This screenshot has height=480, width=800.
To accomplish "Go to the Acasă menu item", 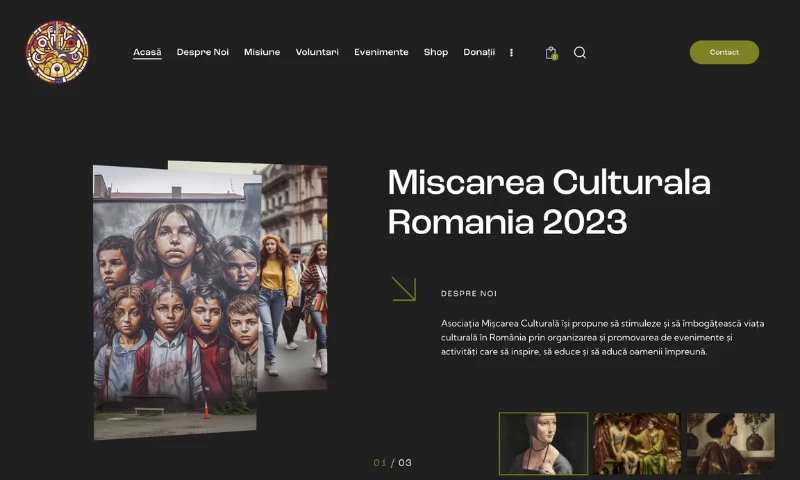I will [x=147, y=52].
